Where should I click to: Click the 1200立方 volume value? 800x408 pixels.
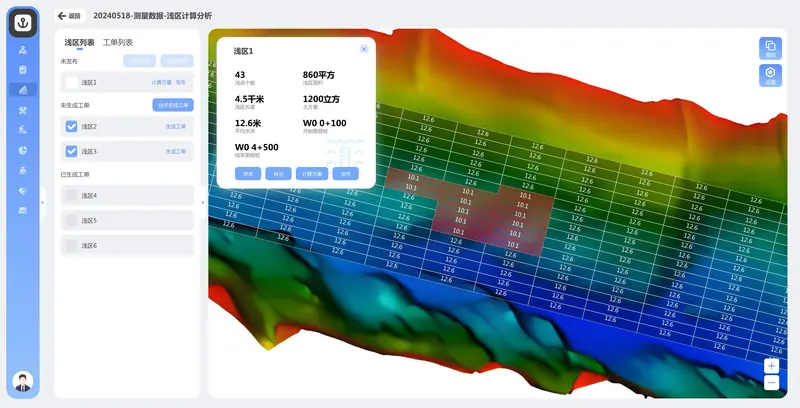(x=321, y=99)
